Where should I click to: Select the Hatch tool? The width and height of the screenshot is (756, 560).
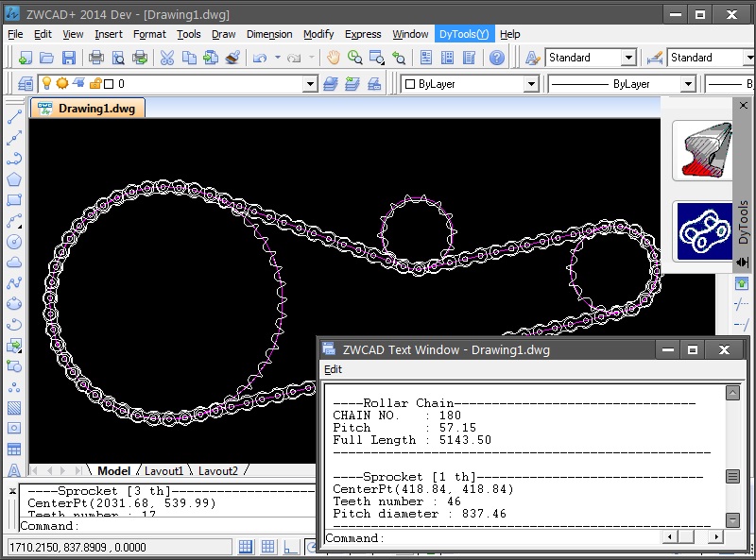pos(14,408)
